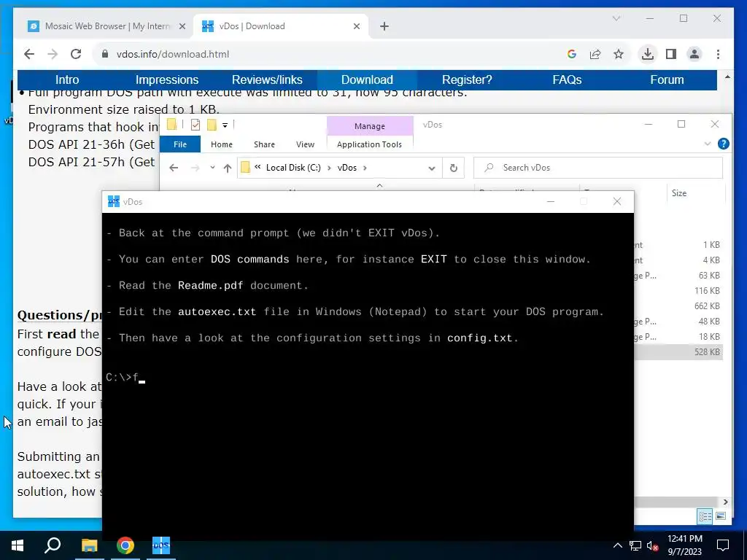Expand the Explorer ribbon chevron
Viewport: 747px width, 560px height.
click(x=708, y=144)
